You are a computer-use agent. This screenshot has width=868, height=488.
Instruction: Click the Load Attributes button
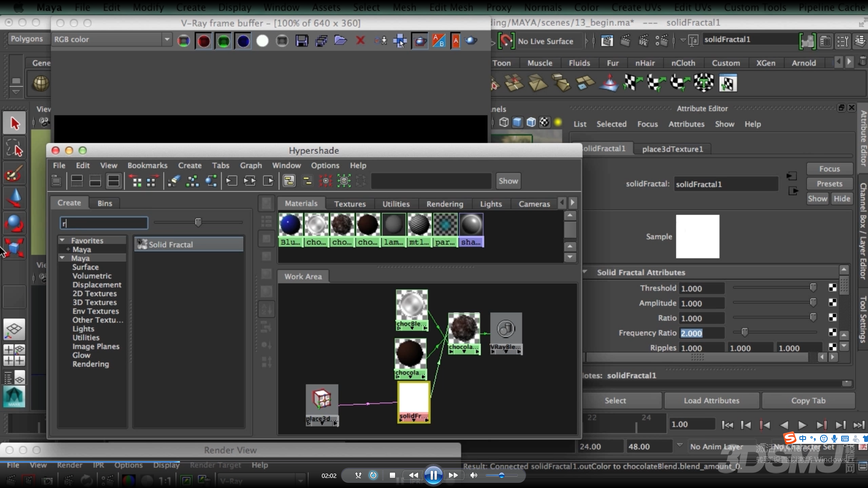click(711, 400)
